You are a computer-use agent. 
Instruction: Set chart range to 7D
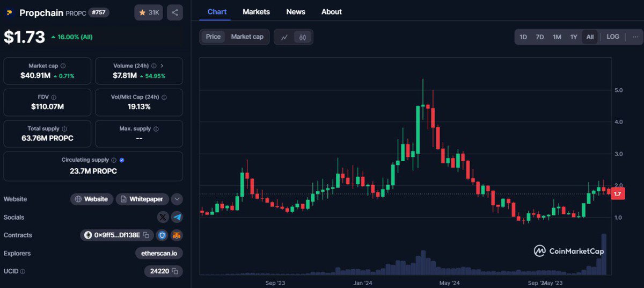[540, 37]
